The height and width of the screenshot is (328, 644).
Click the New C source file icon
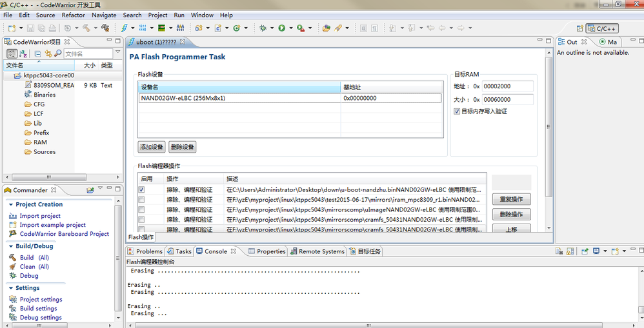click(x=217, y=28)
